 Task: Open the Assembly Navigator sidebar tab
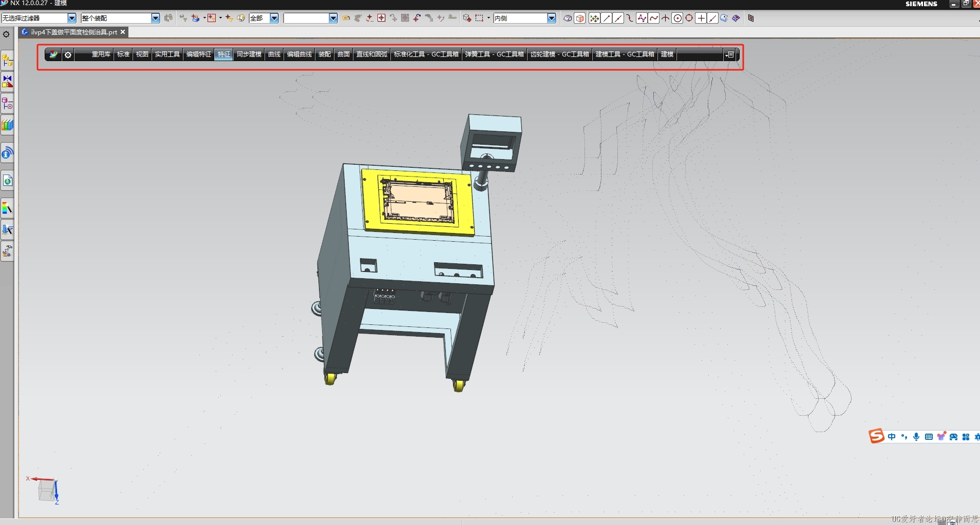point(7,61)
